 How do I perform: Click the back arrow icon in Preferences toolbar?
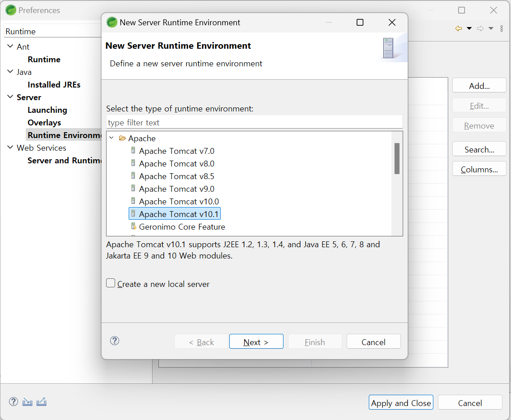tap(459, 28)
